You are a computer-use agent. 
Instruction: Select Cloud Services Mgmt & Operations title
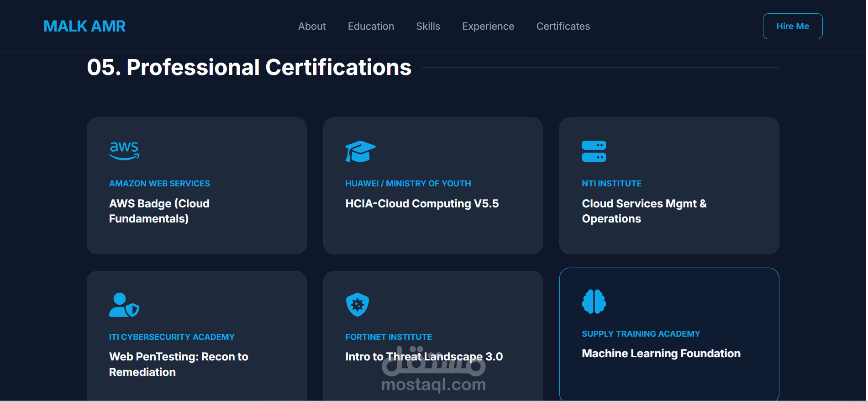tap(644, 211)
